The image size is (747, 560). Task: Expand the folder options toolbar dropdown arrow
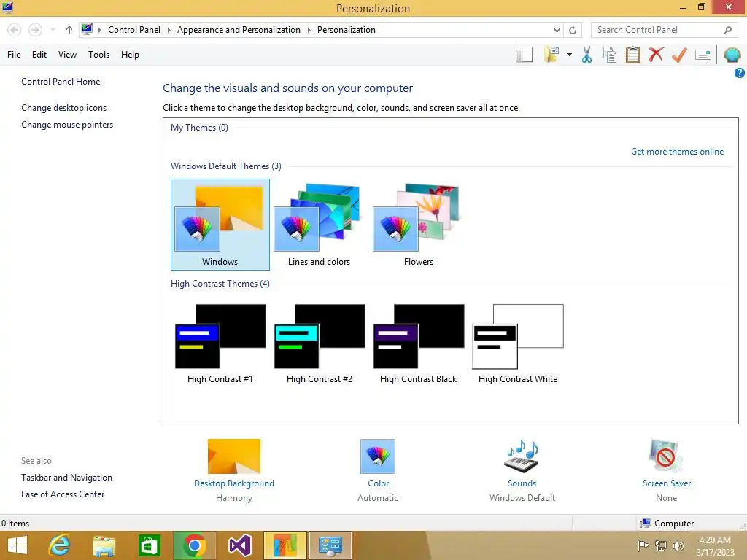(x=569, y=55)
